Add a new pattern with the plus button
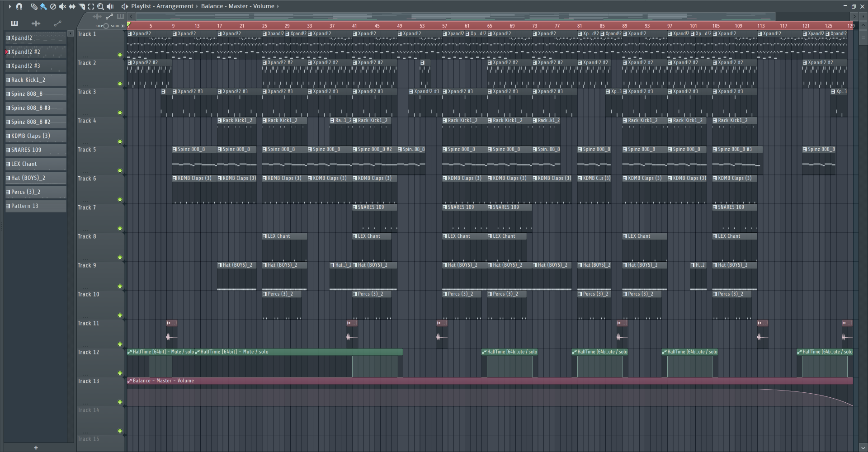 (x=36, y=447)
